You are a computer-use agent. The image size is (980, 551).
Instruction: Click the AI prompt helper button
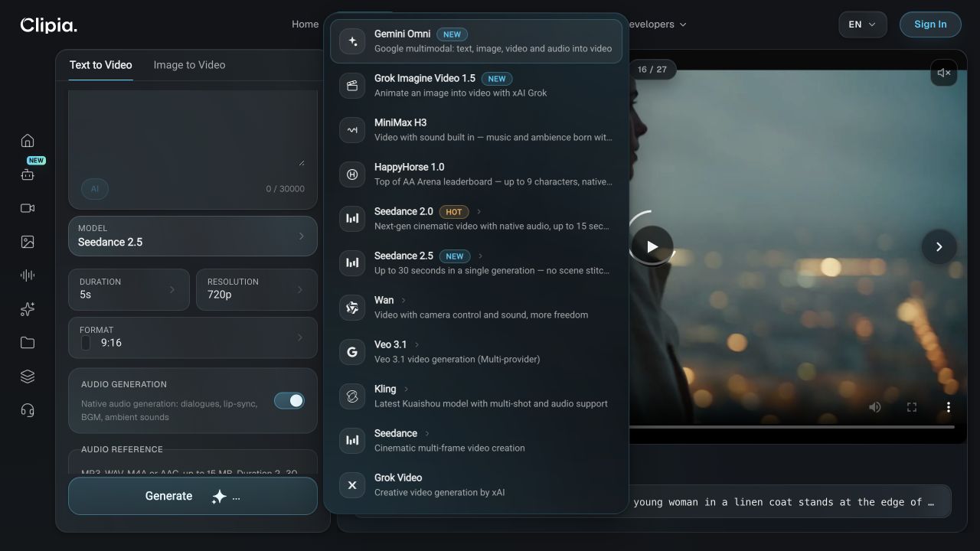coord(95,189)
